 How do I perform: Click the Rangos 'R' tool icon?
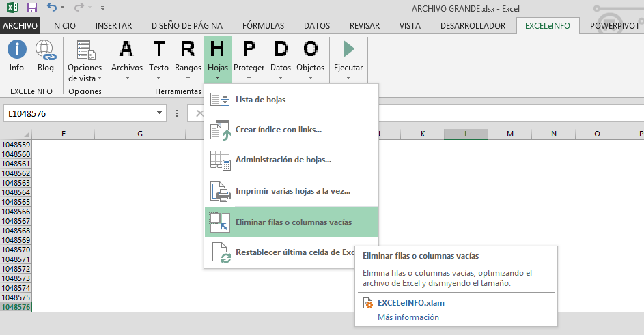188,49
